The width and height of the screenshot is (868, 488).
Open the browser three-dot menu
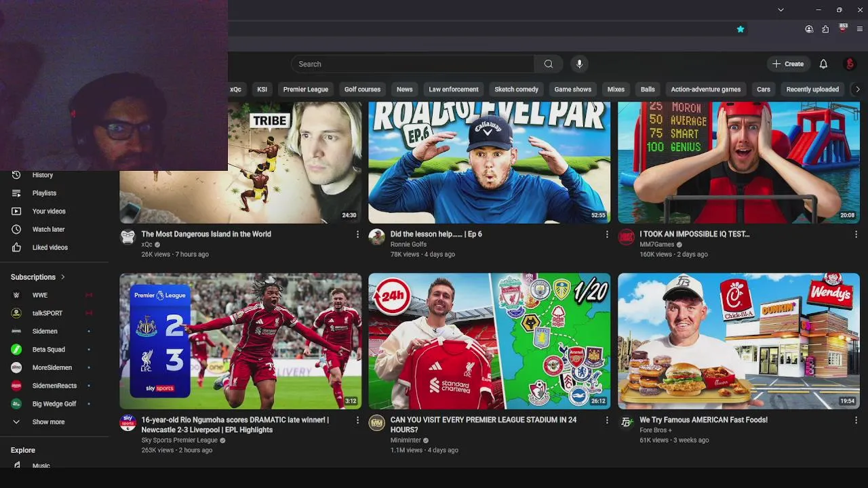click(x=860, y=29)
